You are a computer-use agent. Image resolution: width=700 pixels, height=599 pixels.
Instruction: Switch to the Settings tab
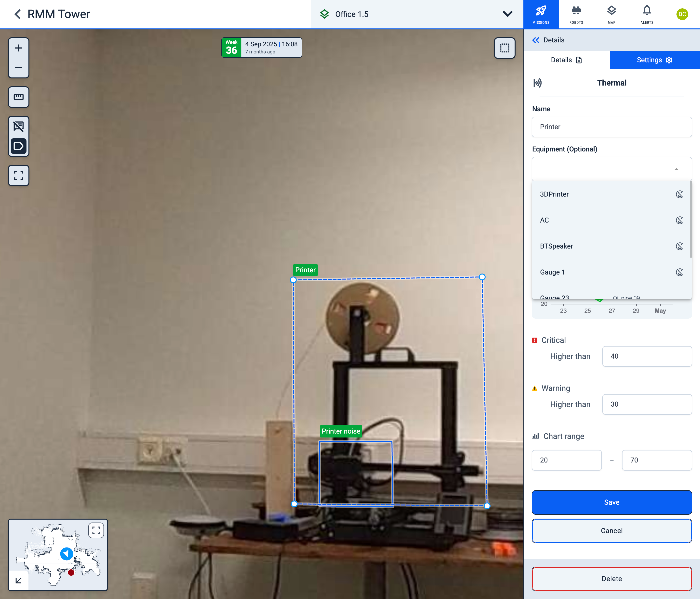pyautogui.click(x=654, y=60)
